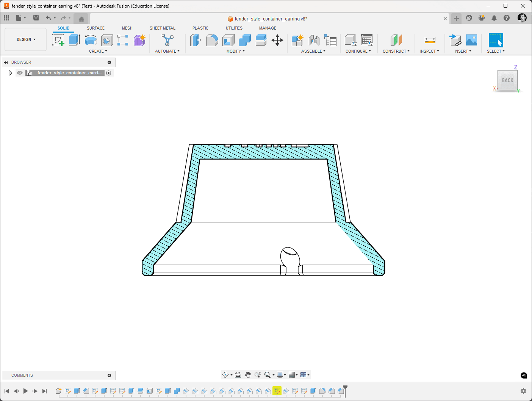This screenshot has height=401, width=532.
Task: Select the Create Form tool
Action: tap(139, 40)
